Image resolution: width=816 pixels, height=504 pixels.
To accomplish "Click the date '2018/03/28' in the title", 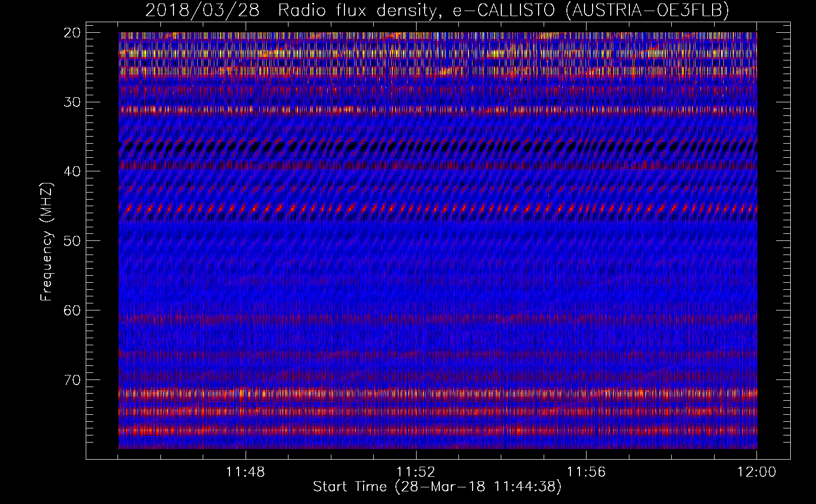I will (202, 11).
